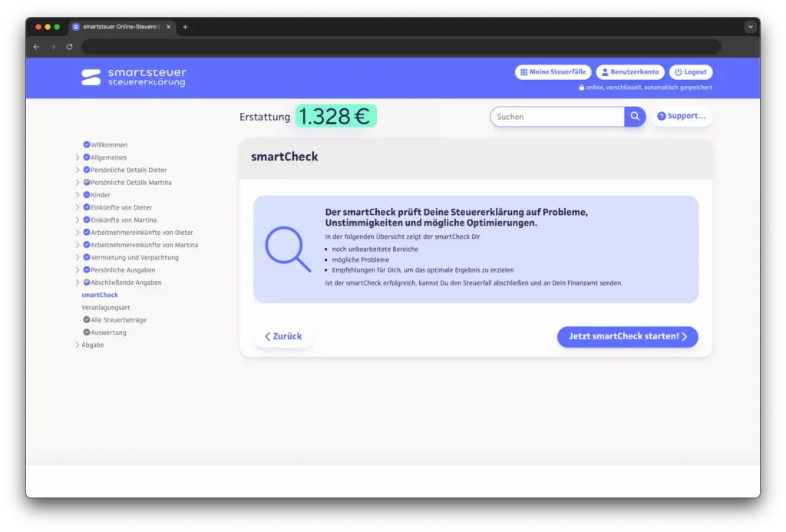Click check mark beside Auswertung
The height and width of the screenshot is (532, 786).
(87, 332)
